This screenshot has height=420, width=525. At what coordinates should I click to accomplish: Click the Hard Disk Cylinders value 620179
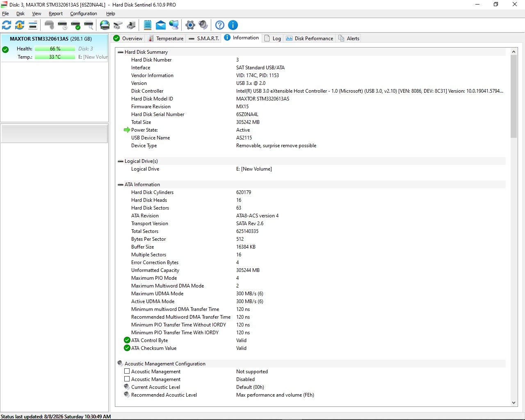[x=244, y=192]
